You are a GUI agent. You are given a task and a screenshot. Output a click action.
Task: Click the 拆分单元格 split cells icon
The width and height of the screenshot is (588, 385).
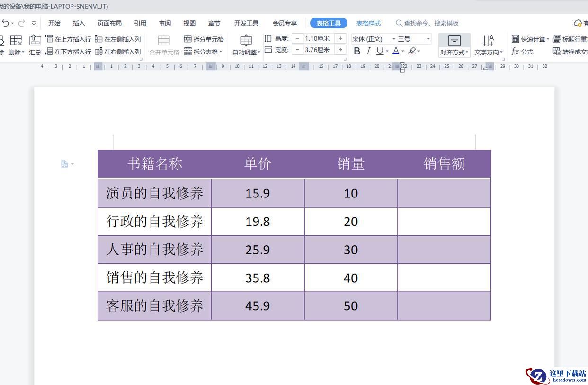click(x=204, y=39)
